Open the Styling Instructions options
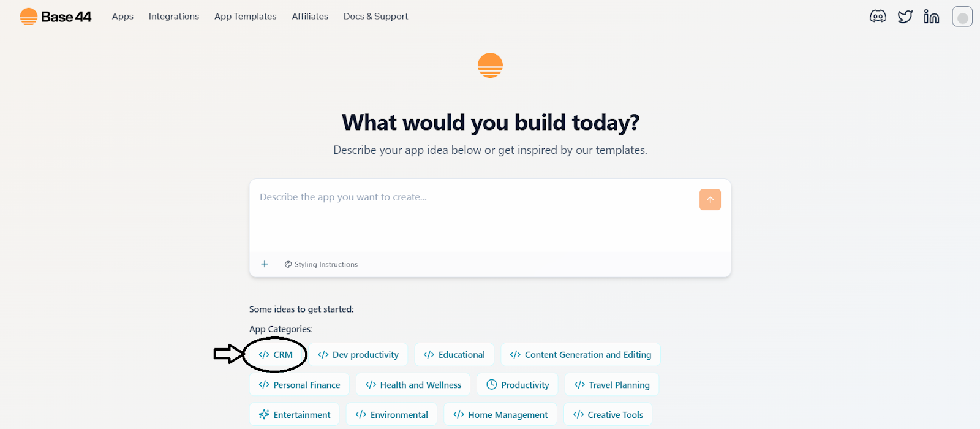 coord(320,264)
